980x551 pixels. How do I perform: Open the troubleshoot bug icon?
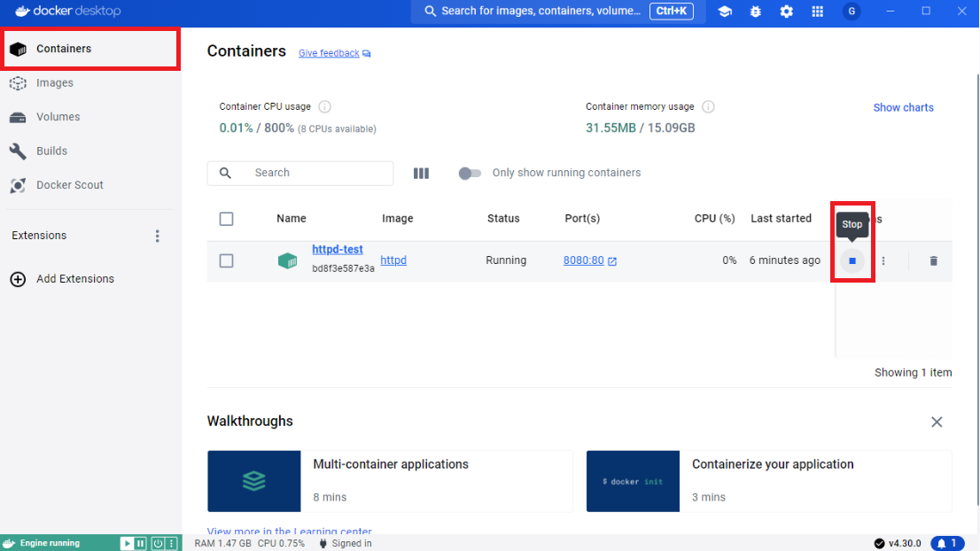(755, 12)
